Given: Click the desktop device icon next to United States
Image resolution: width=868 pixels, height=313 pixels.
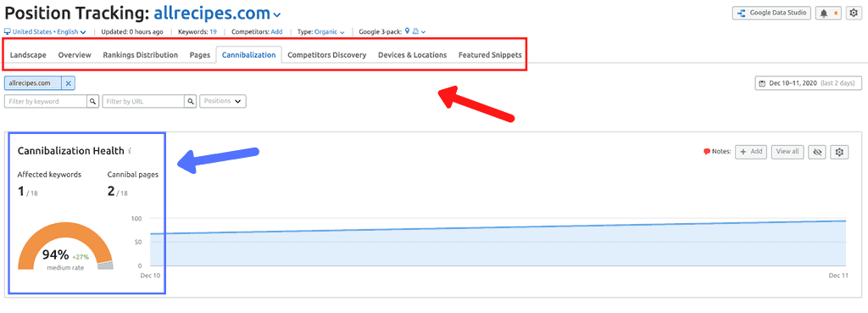Looking at the screenshot, I should pos(8,32).
